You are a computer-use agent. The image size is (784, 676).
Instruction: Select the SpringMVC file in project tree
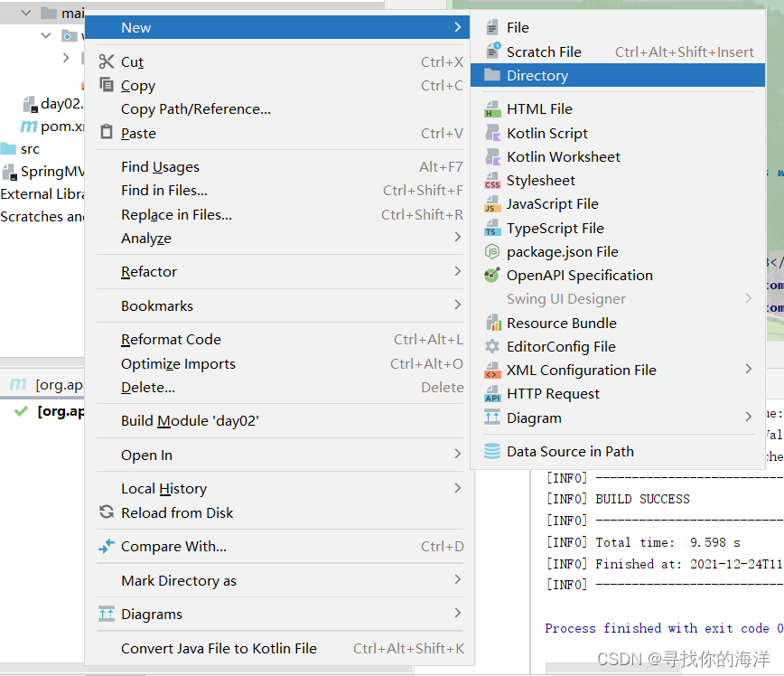pyautogui.click(x=43, y=172)
